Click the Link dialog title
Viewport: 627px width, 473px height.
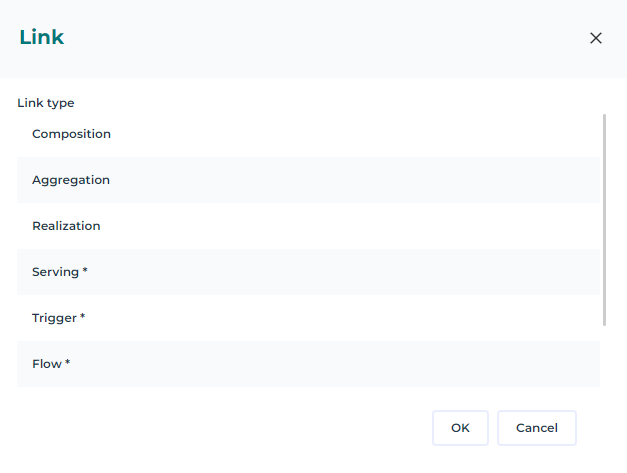(x=42, y=38)
